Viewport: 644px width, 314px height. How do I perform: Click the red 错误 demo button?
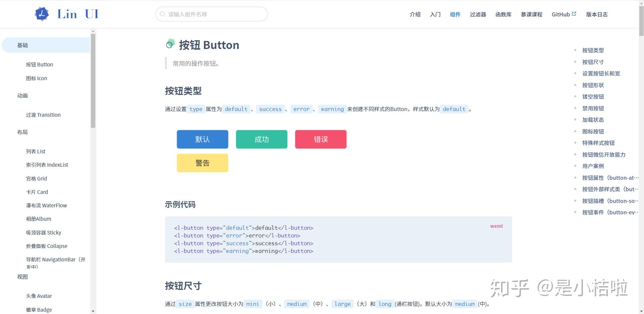pyautogui.click(x=320, y=139)
